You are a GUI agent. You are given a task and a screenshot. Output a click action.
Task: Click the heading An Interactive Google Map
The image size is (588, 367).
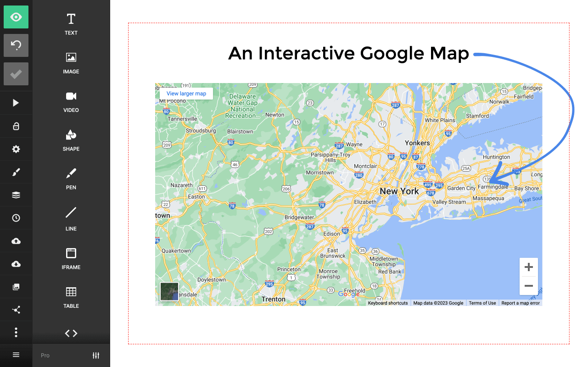(349, 53)
